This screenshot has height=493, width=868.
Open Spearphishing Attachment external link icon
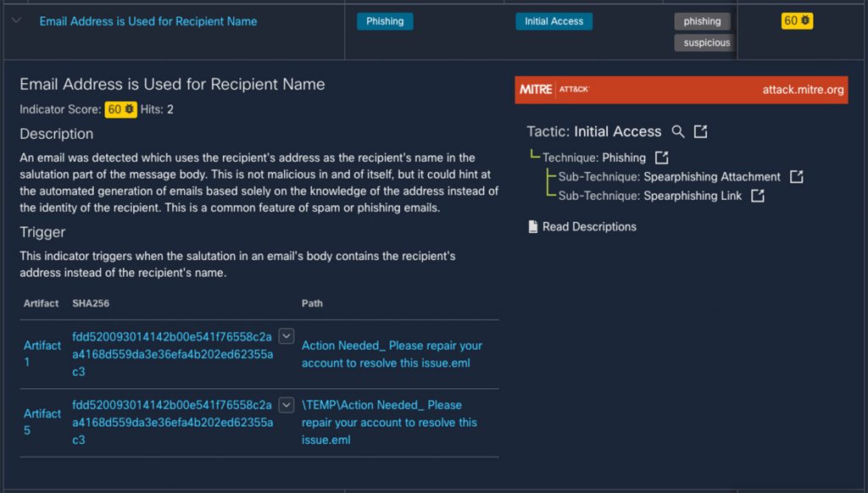coord(796,177)
